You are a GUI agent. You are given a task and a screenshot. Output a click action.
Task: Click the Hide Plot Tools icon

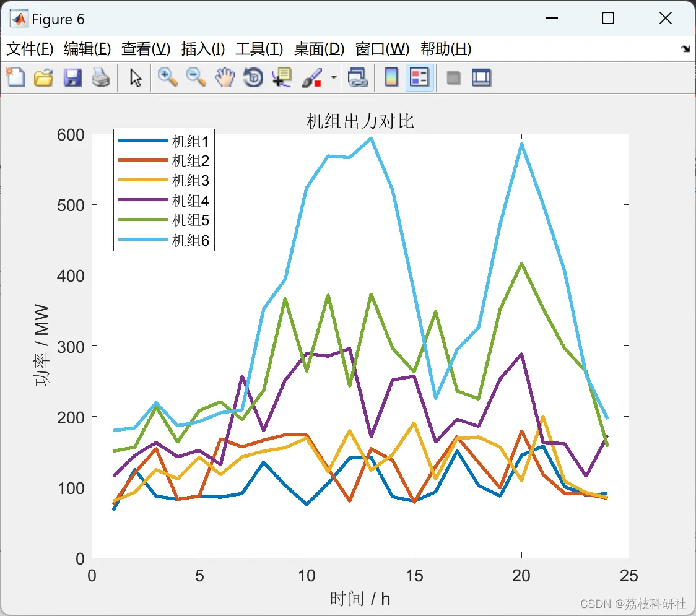click(x=453, y=78)
